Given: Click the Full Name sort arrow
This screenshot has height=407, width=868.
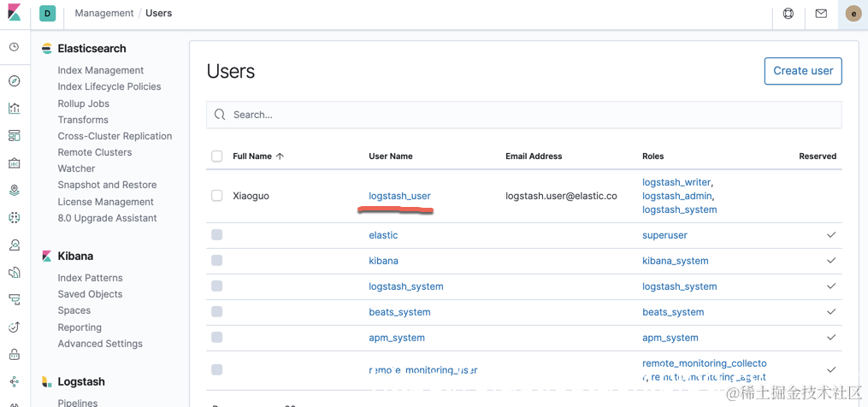Looking at the screenshot, I should tap(280, 156).
